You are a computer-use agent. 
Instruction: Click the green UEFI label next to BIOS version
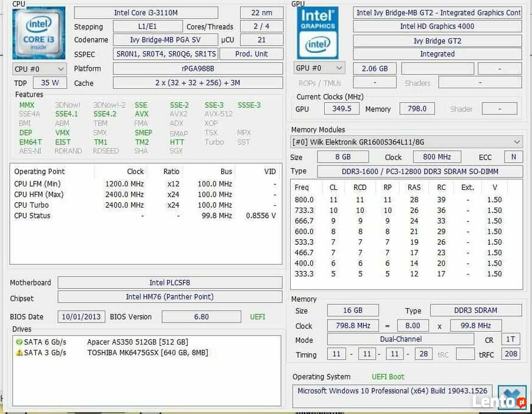pos(258,317)
